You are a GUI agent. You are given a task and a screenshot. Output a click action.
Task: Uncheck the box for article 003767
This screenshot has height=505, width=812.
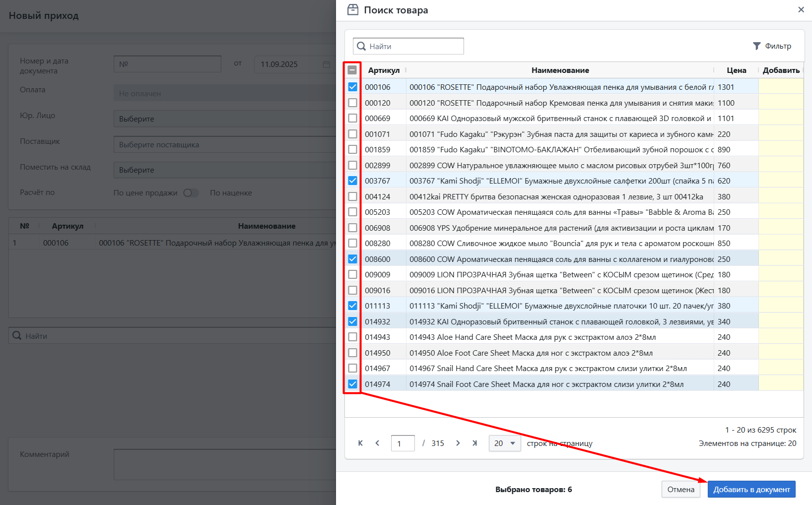[x=352, y=181]
